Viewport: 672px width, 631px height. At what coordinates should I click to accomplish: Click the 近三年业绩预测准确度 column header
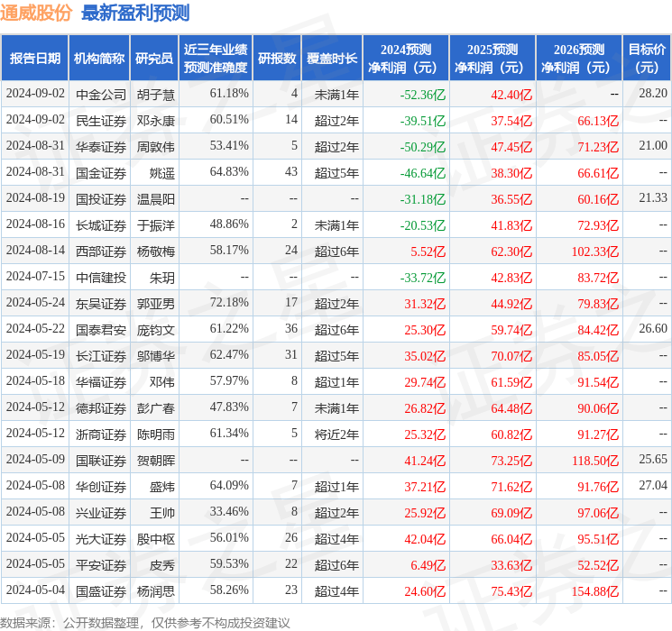pos(216,59)
